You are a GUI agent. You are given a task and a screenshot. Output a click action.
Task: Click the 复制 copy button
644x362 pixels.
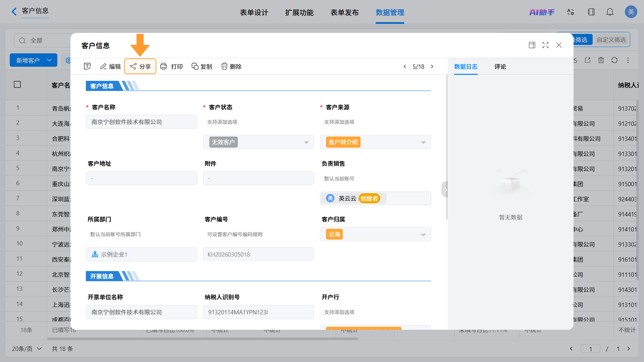[202, 66]
